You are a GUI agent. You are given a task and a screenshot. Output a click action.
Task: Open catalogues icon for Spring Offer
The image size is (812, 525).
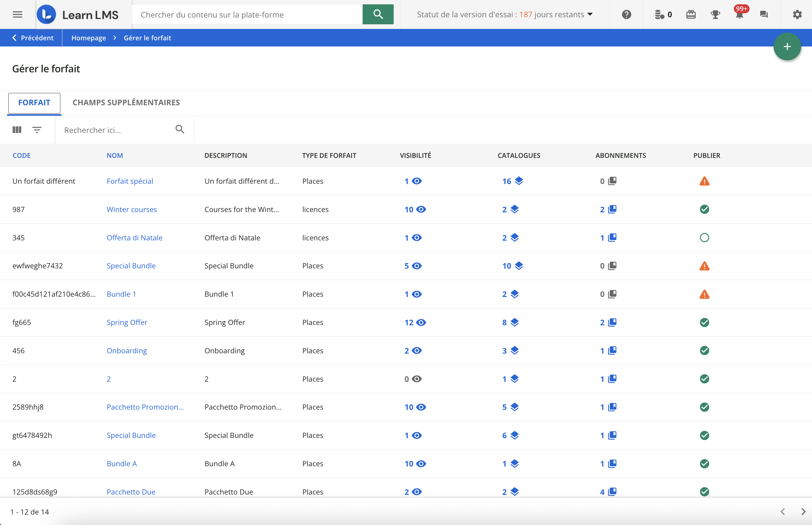(514, 322)
